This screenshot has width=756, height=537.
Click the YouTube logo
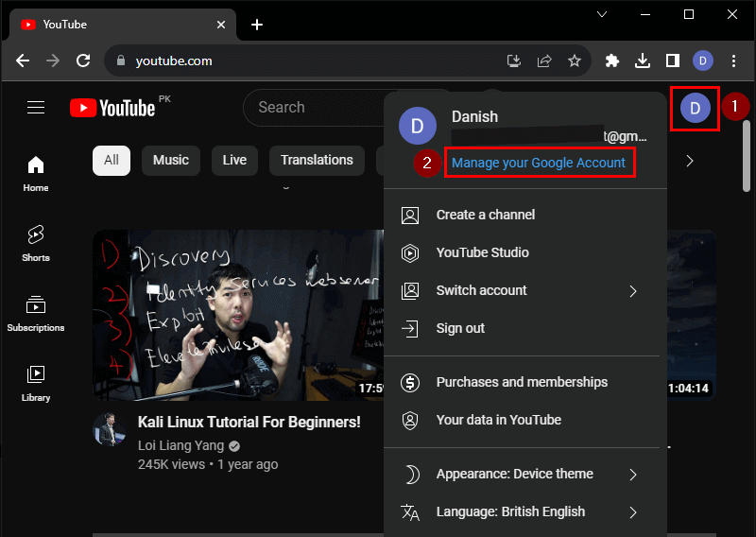pos(113,108)
